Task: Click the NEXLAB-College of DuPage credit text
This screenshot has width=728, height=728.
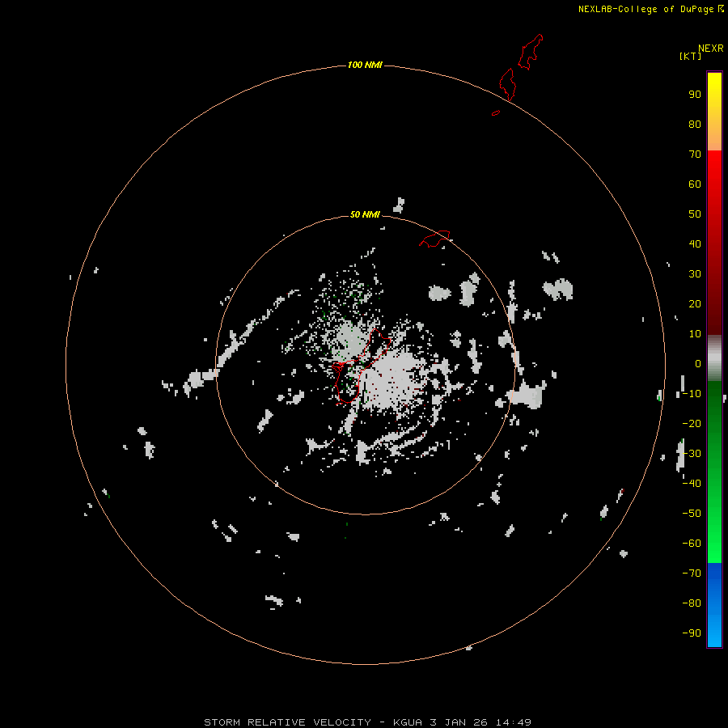Action: point(651,9)
